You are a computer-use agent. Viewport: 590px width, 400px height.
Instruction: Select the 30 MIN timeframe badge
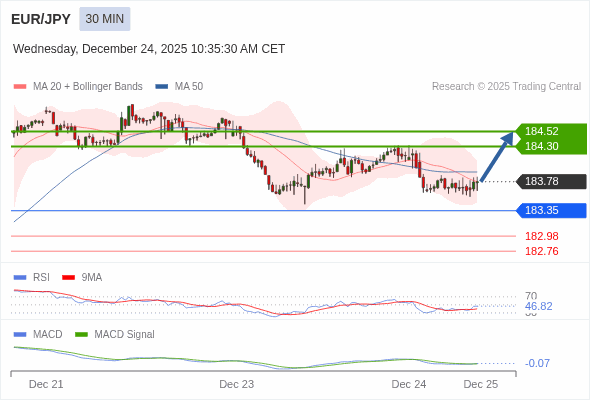click(105, 19)
